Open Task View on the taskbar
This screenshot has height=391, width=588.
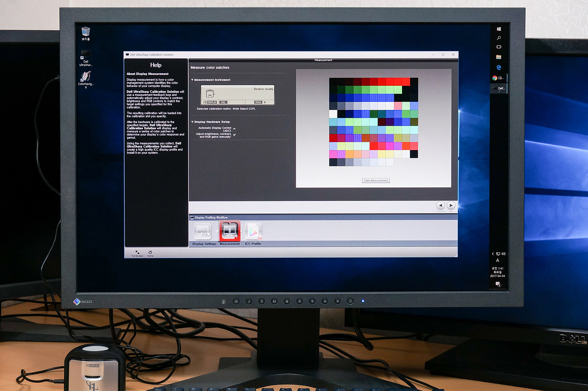tap(499, 47)
